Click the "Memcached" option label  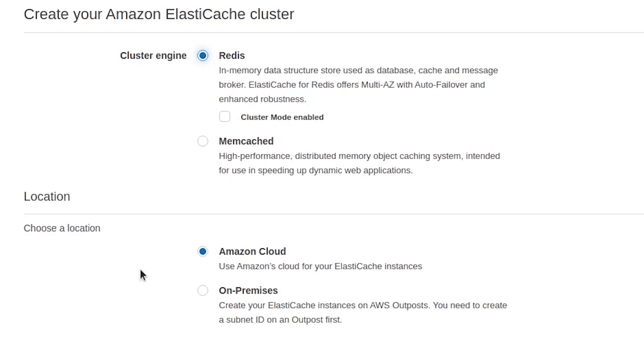point(246,141)
